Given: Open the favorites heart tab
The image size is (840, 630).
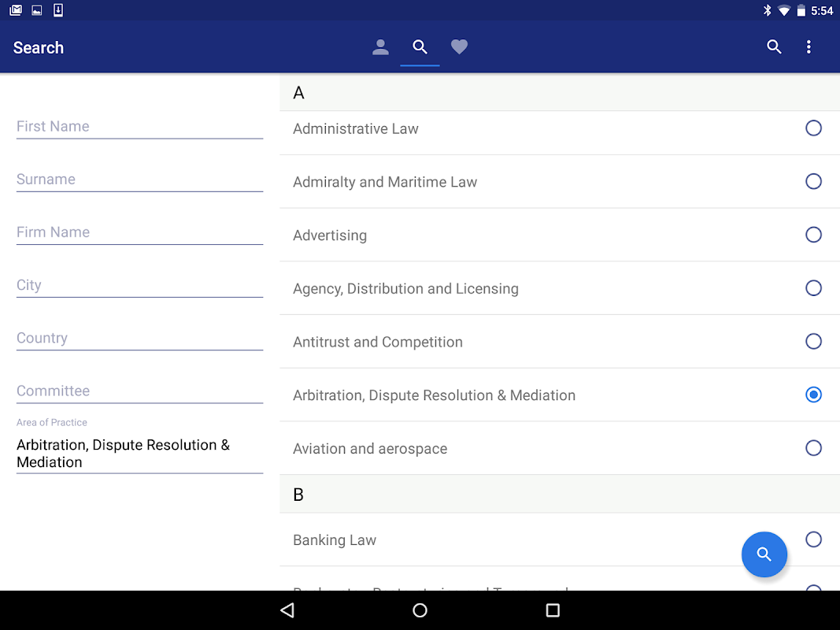Looking at the screenshot, I should pyautogui.click(x=459, y=47).
